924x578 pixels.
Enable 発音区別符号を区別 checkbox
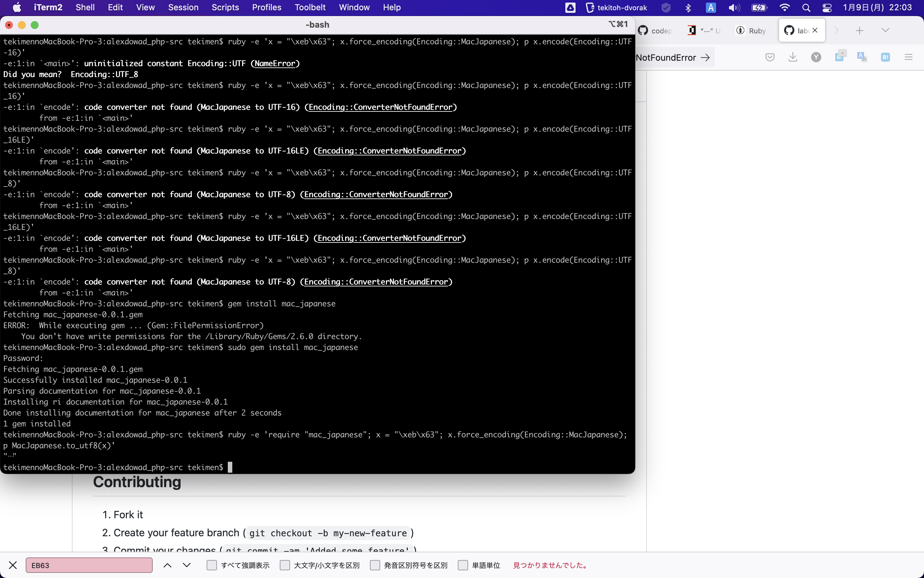tap(375, 565)
